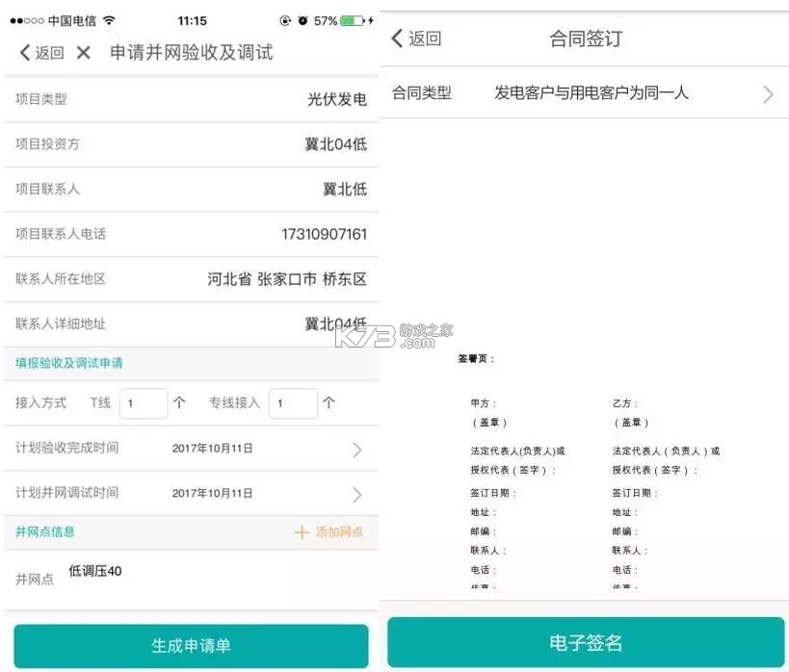Click the T线 count input field
This screenshot has height=672, width=789.
[143, 403]
